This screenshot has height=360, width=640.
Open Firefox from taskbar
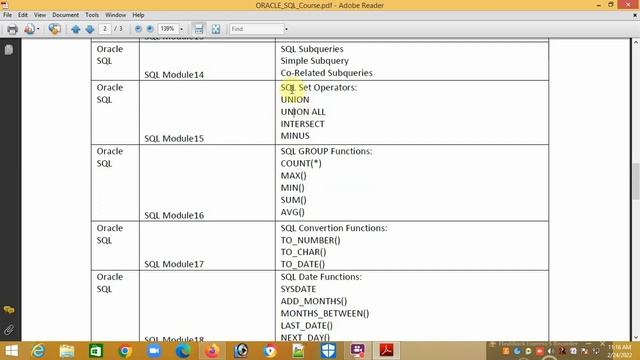pos(212,351)
